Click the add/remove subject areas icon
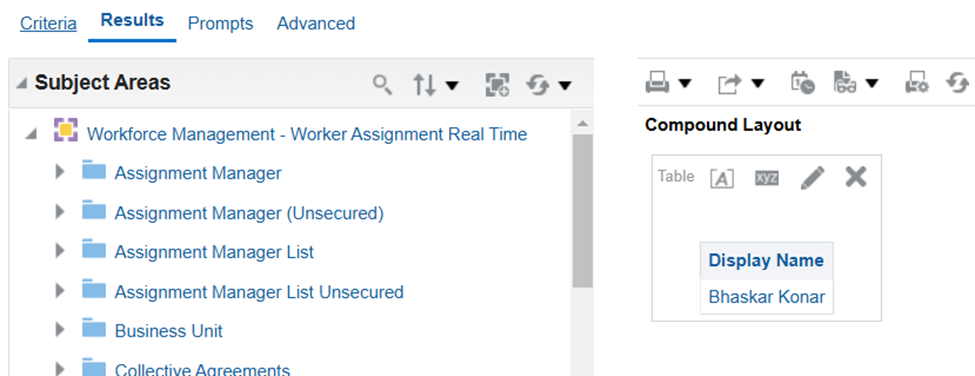 coord(497,85)
